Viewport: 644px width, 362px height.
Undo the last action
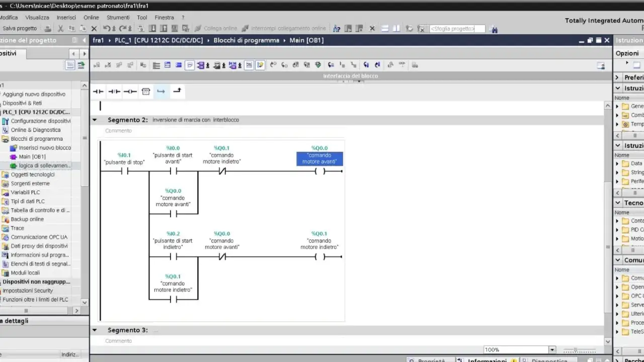[107, 29]
